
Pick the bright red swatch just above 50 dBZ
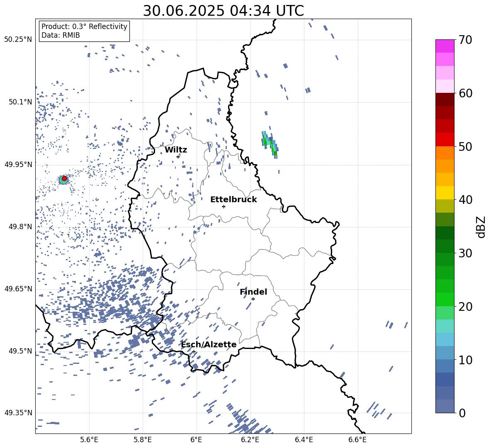click(x=445, y=140)
